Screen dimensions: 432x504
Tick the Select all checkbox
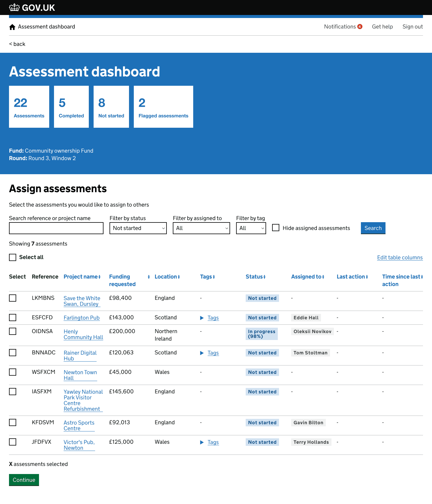coord(13,257)
